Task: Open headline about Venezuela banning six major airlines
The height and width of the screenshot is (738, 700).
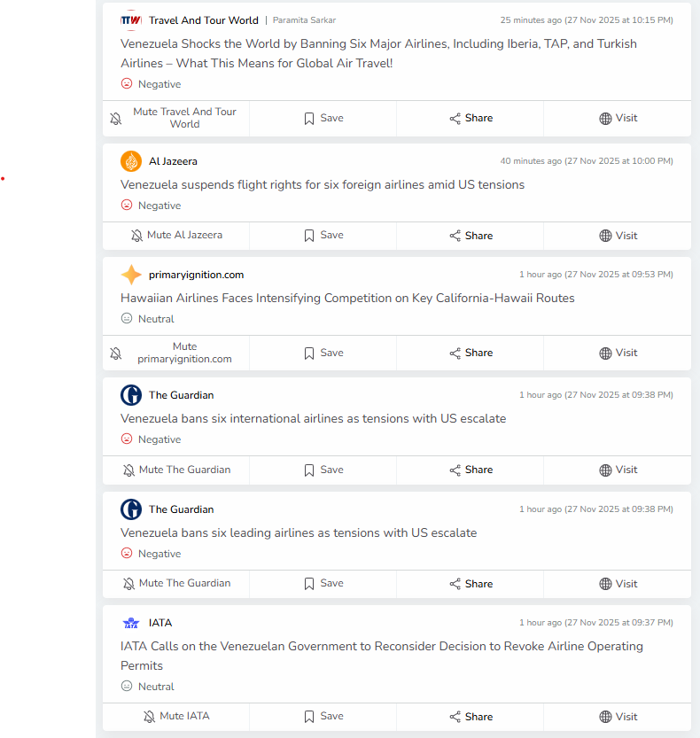Action: click(378, 53)
